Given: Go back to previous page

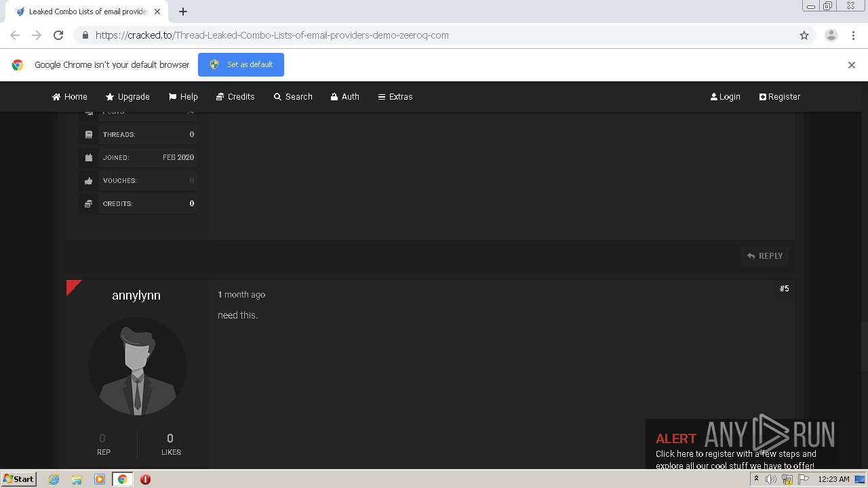Looking at the screenshot, I should [x=15, y=35].
